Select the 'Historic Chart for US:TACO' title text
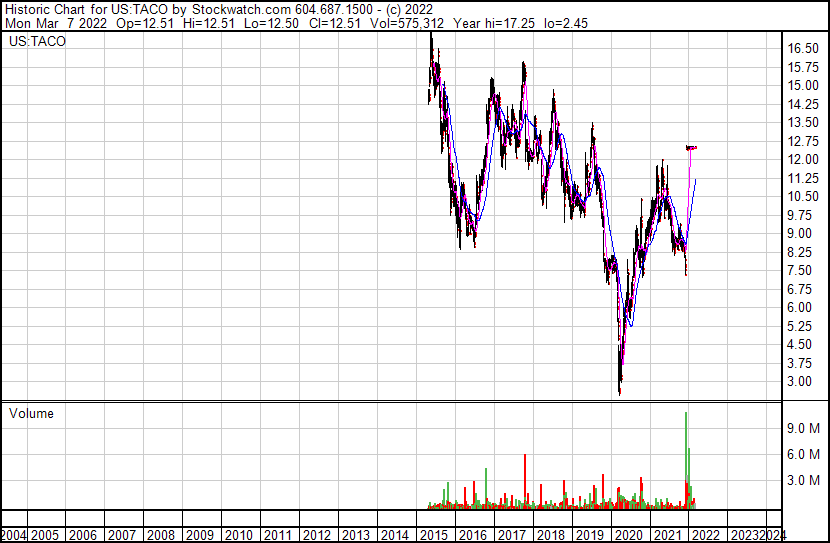Viewport: 830px width, 543px height. tap(87, 10)
